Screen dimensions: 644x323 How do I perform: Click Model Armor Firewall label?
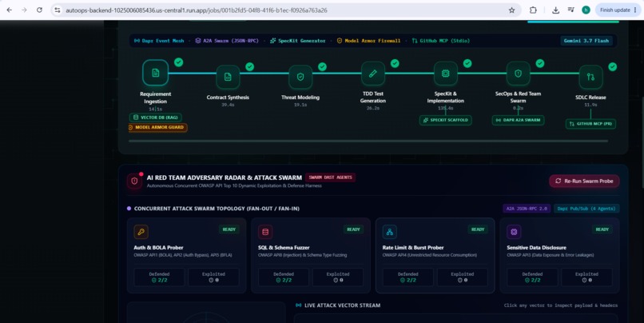coord(368,41)
